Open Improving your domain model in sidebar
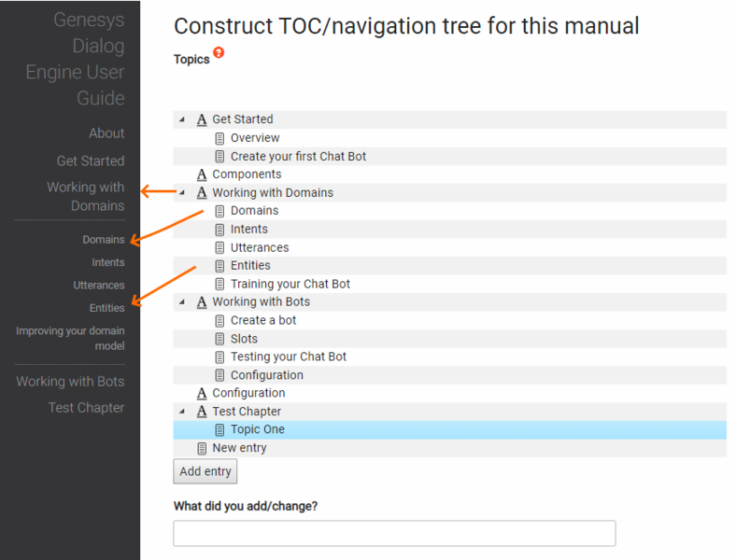Image resolution: width=736 pixels, height=560 pixels. point(70,338)
